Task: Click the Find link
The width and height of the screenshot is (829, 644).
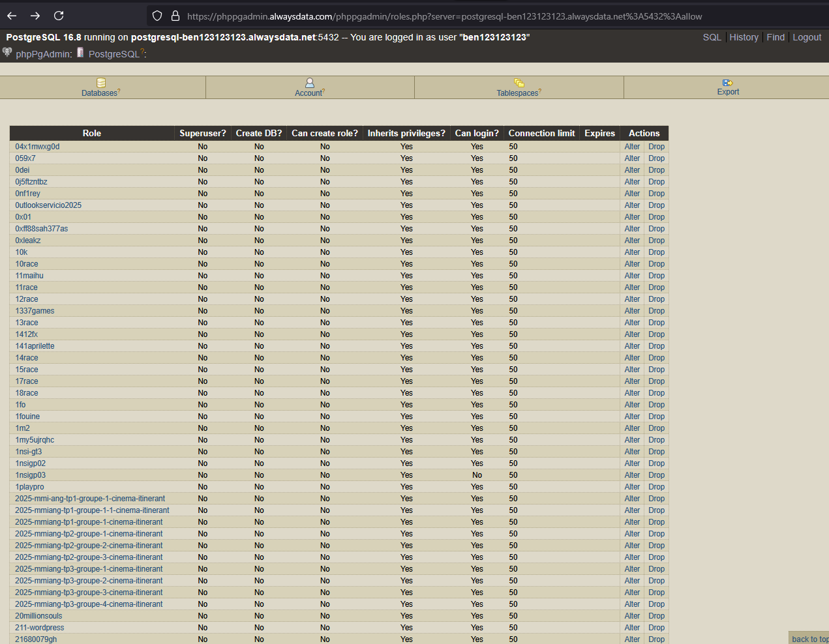Action: tap(776, 37)
